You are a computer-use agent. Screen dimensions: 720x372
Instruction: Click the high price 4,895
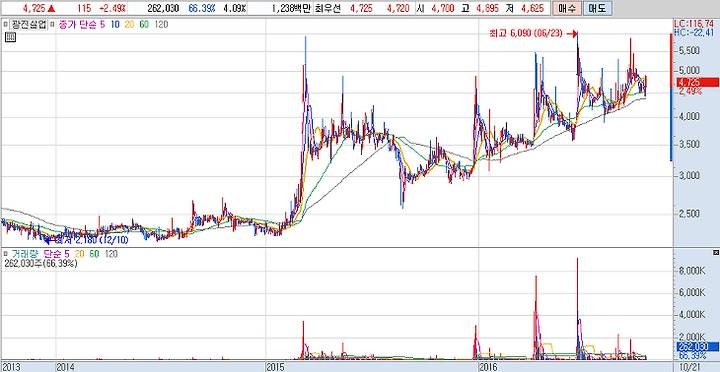(489, 8)
